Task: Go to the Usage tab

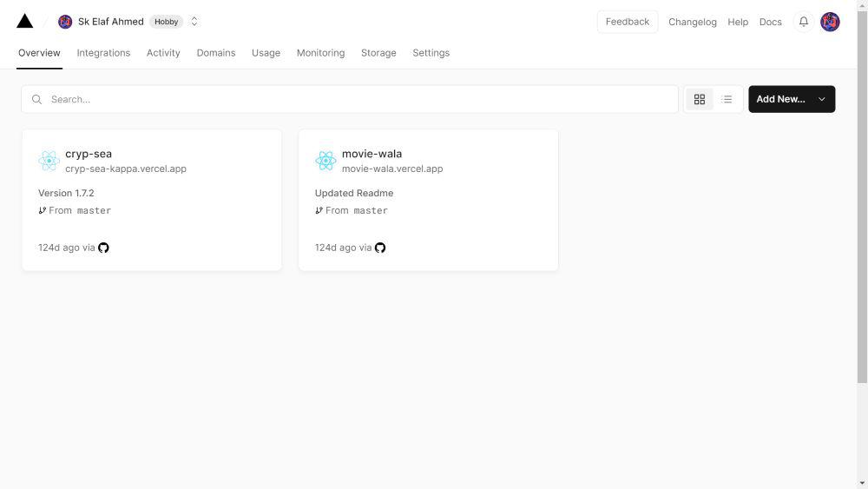Action: click(266, 53)
